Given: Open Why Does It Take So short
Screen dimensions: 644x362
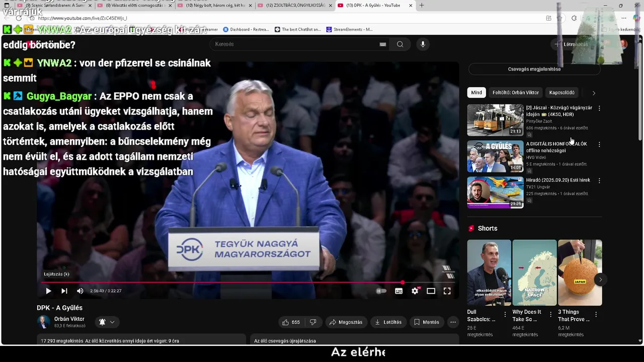Looking at the screenshot, I should (534, 273).
